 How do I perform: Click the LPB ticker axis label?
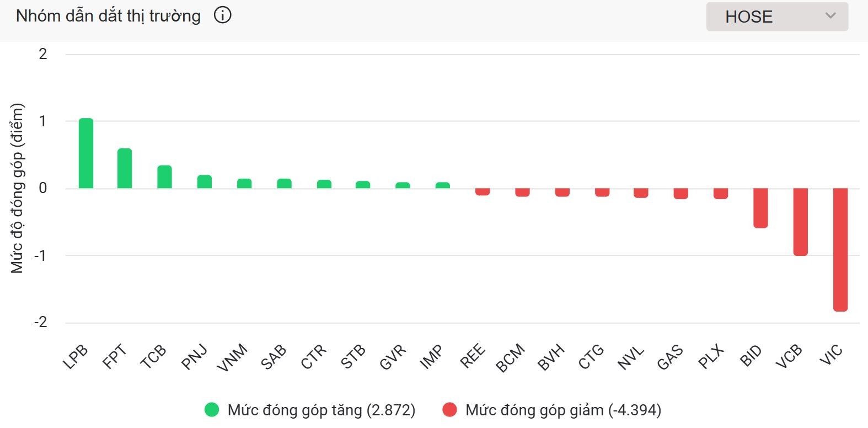click(x=76, y=356)
